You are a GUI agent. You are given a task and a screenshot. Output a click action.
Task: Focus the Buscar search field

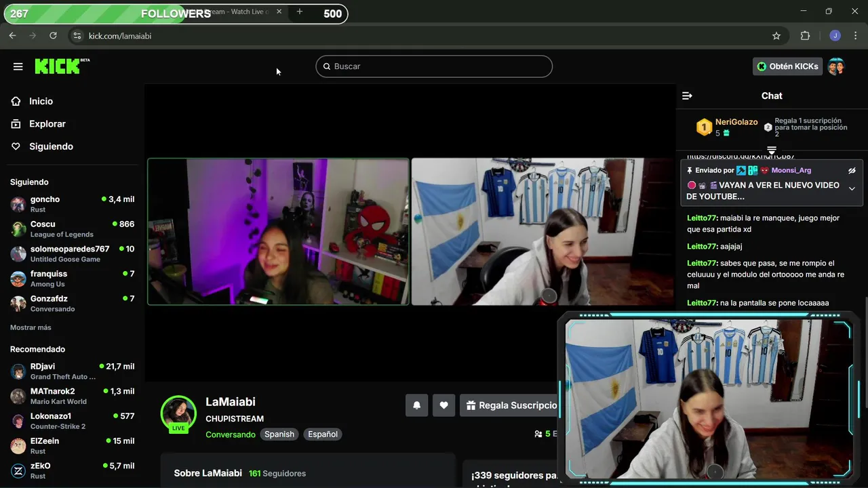pos(434,66)
